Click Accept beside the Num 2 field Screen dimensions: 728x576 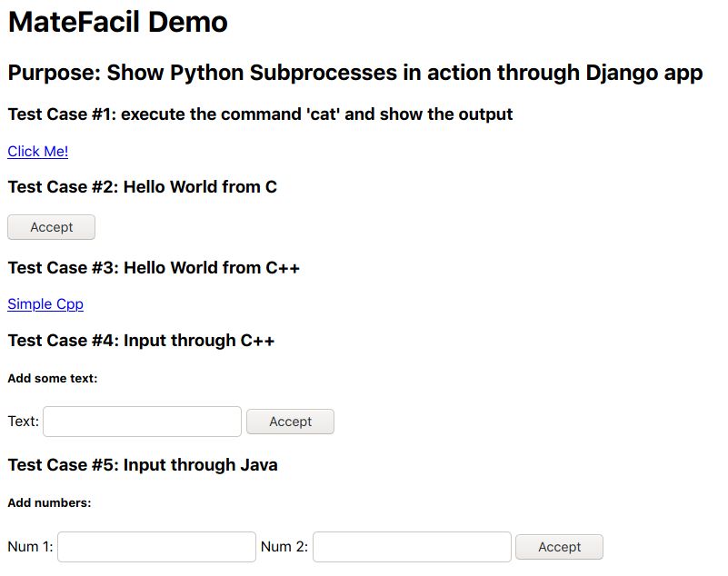point(559,547)
